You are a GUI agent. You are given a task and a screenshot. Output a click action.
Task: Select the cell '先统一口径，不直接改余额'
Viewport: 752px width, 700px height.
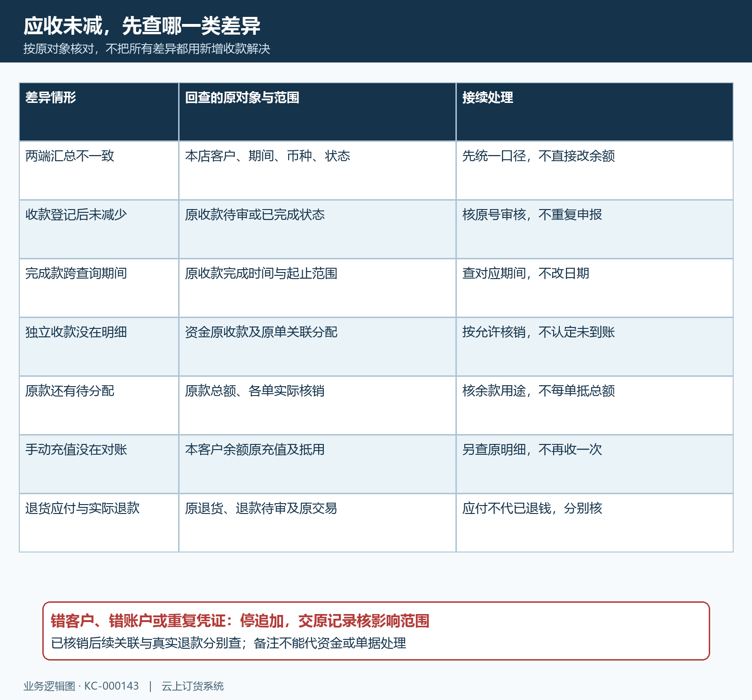[x=595, y=171]
